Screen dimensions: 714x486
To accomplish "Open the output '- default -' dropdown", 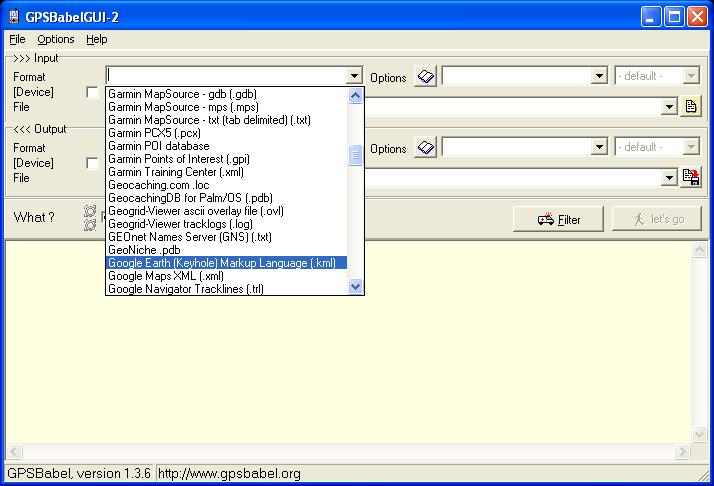I will (x=691, y=147).
